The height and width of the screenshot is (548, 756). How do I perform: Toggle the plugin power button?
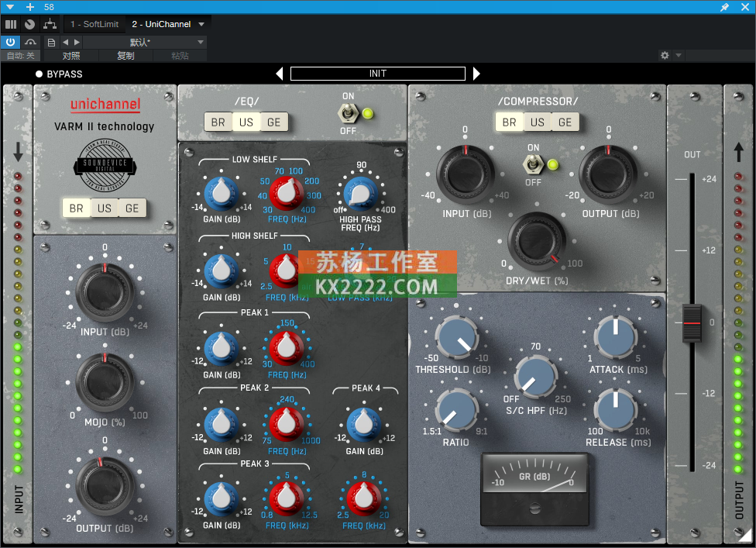coord(10,42)
